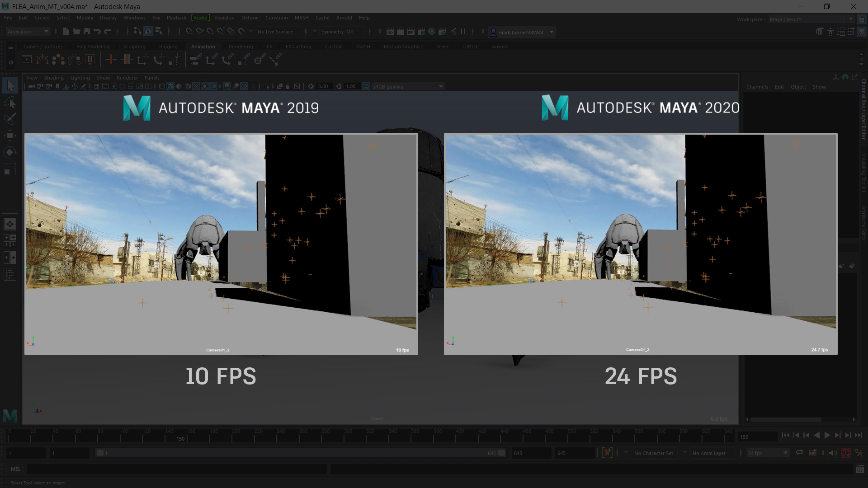This screenshot has width=868, height=488.
Task: Click the timeline current frame marker 150
Action: 180,438
